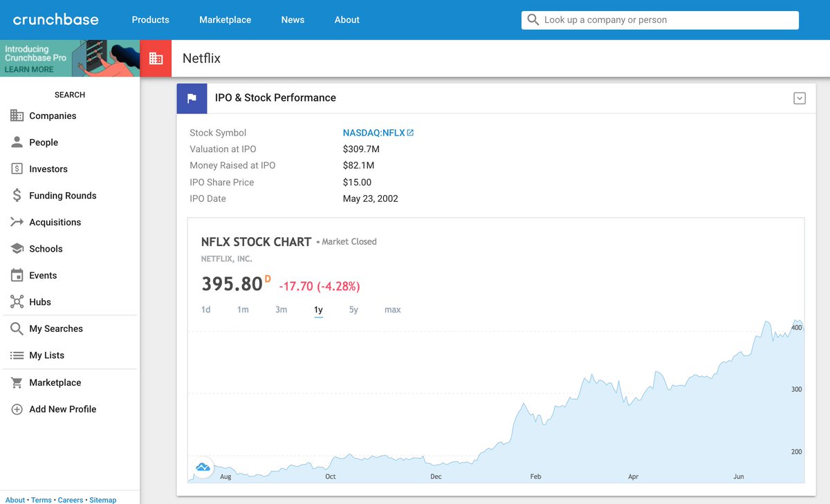Click the Marketplace shopping cart icon
This screenshot has width=830, height=504.
(17, 382)
